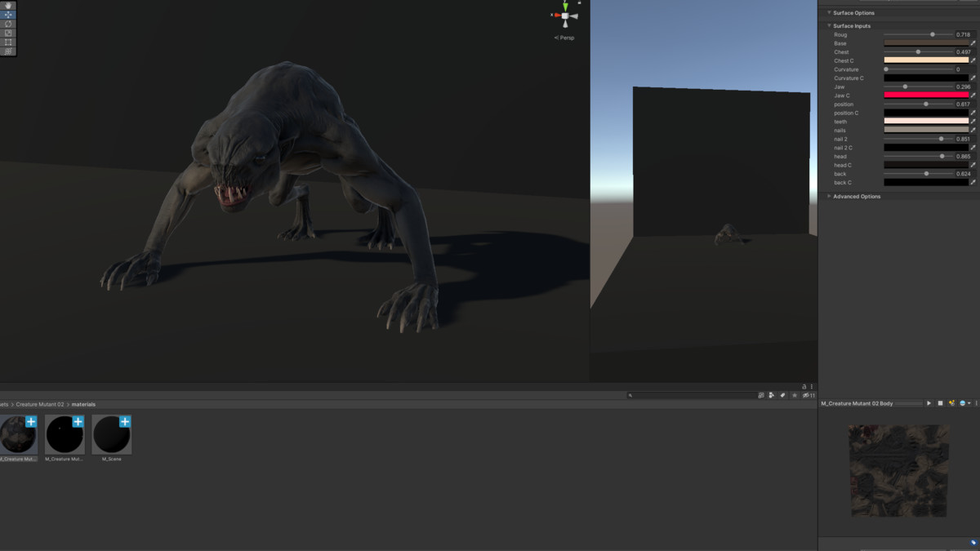Click the eyedropper next to Jaw C color
This screenshot has width=980, height=551.
tap(973, 96)
